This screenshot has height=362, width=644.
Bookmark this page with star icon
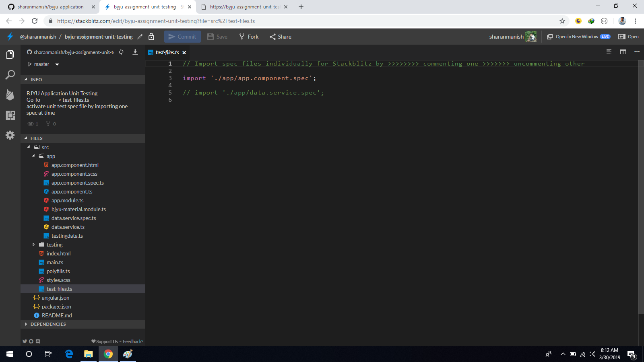point(562,21)
